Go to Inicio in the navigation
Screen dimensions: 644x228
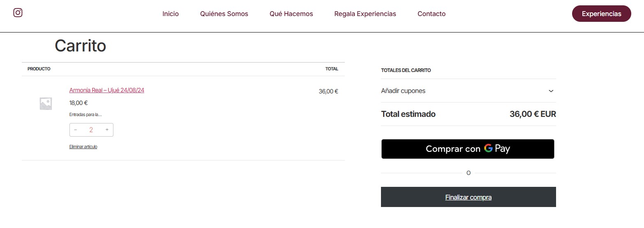(171, 14)
